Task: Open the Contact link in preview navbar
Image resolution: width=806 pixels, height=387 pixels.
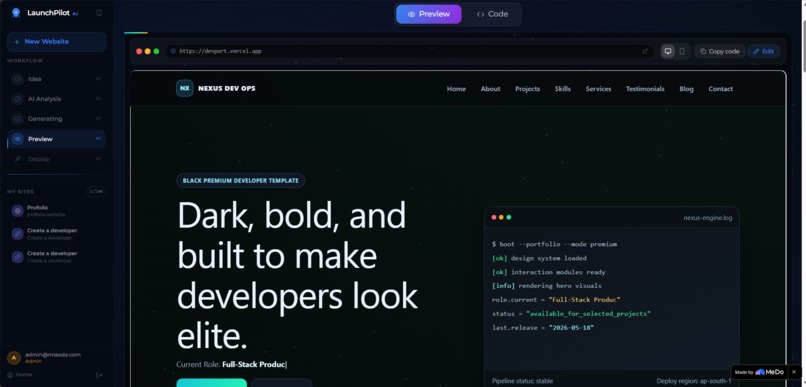Action: 721,89
